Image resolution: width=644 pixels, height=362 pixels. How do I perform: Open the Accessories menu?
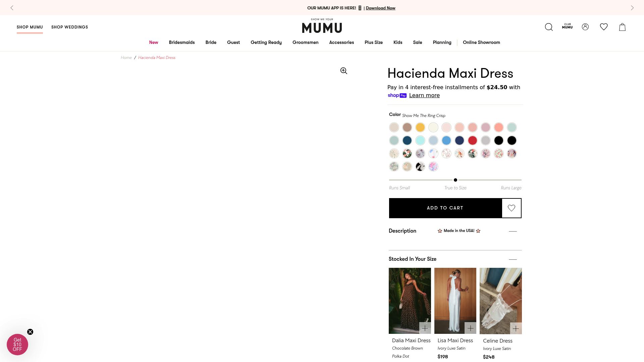click(341, 43)
